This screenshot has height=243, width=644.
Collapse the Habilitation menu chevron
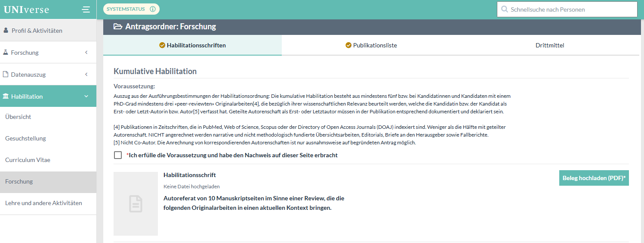(x=86, y=97)
